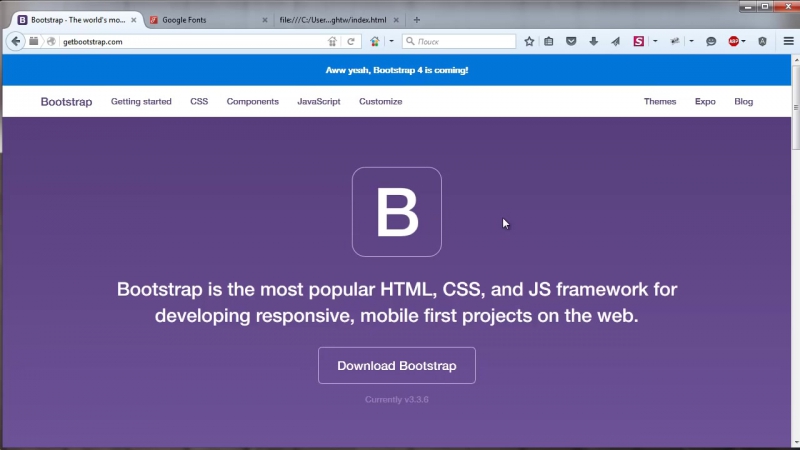This screenshot has width=800, height=450.
Task: Open the JavaScript nav item
Action: pyautogui.click(x=319, y=102)
